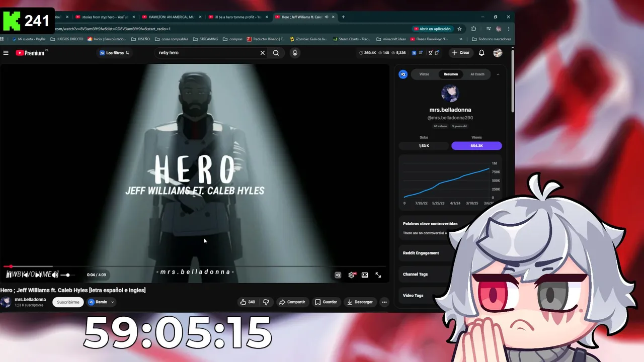
Task: Open 'Todos los marcadores' folder
Action: (x=491, y=39)
